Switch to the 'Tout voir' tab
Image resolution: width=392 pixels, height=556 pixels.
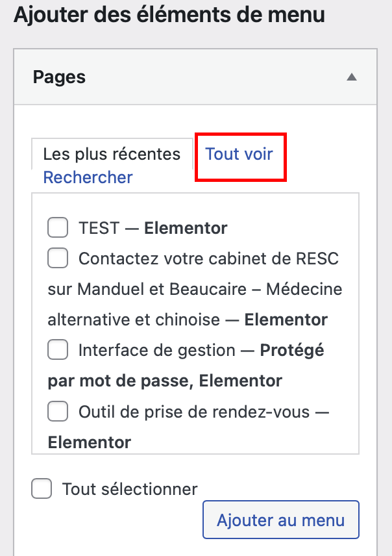coord(239,155)
